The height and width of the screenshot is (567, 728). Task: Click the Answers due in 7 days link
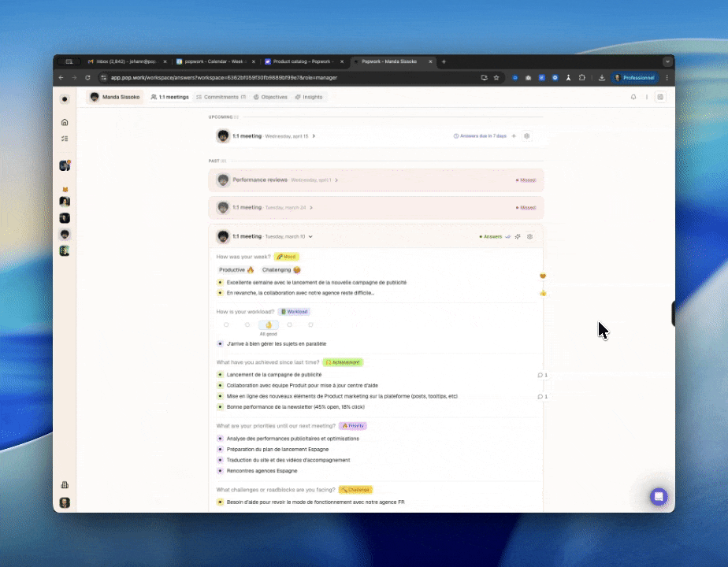[x=480, y=136]
